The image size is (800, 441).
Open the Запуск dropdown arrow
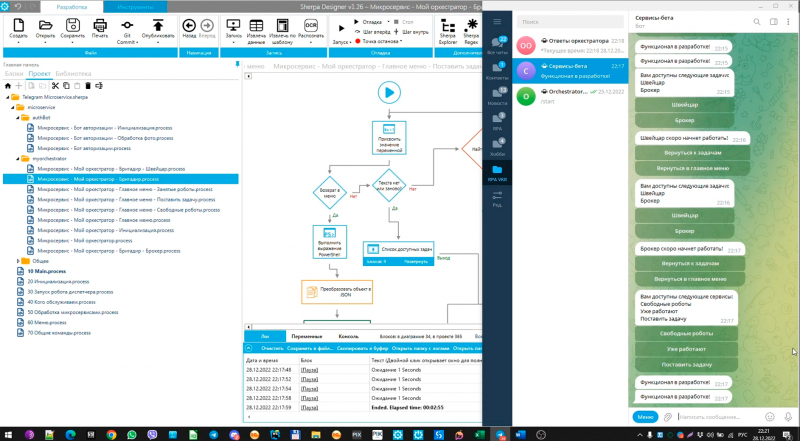pos(351,43)
